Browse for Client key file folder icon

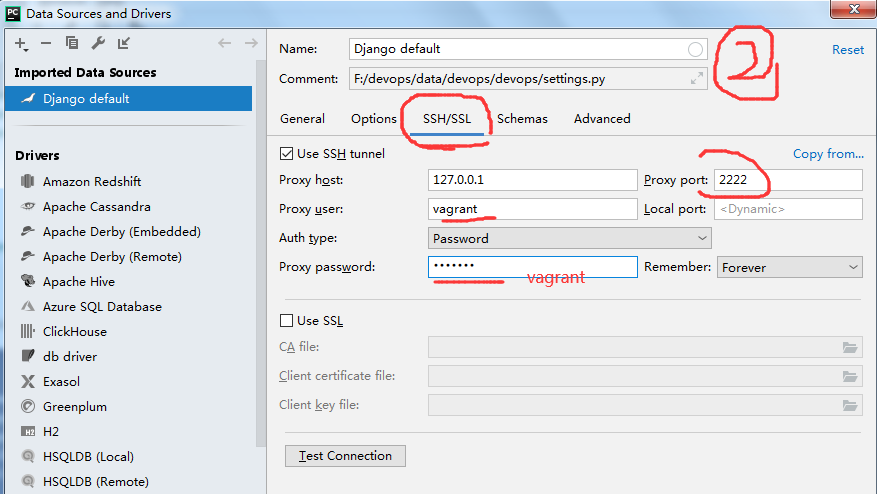tap(850, 405)
